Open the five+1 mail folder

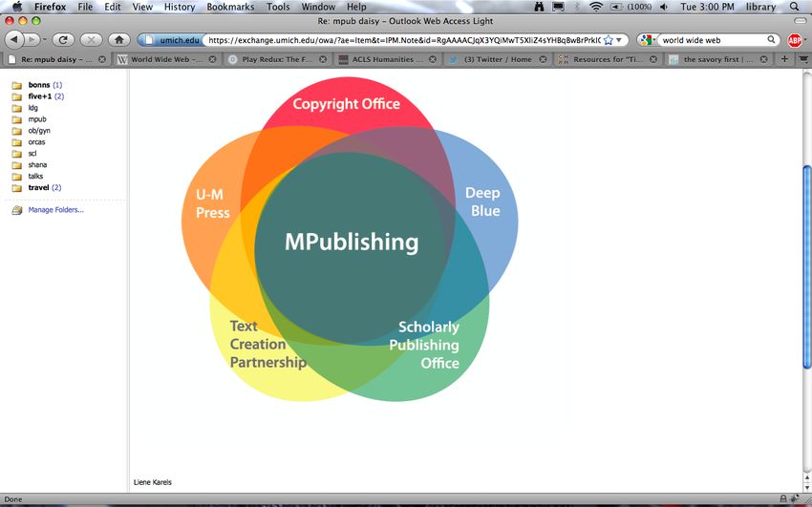(39, 96)
